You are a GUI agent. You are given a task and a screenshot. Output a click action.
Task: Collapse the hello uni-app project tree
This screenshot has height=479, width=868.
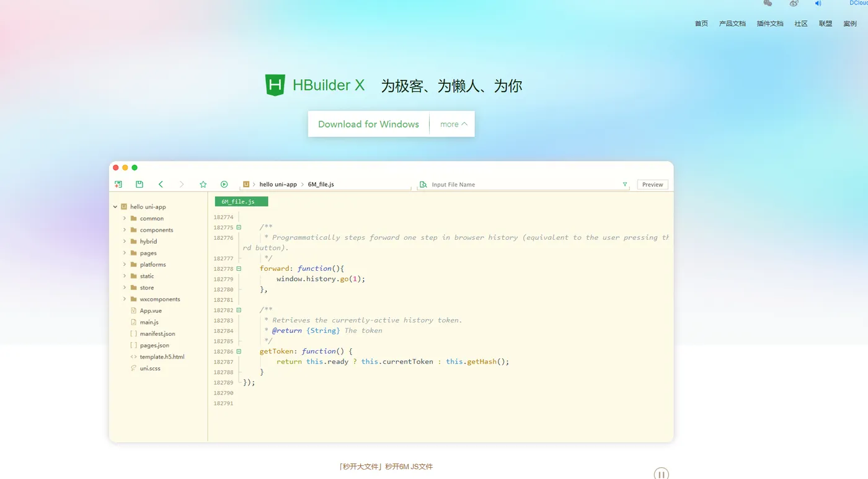pyautogui.click(x=115, y=206)
